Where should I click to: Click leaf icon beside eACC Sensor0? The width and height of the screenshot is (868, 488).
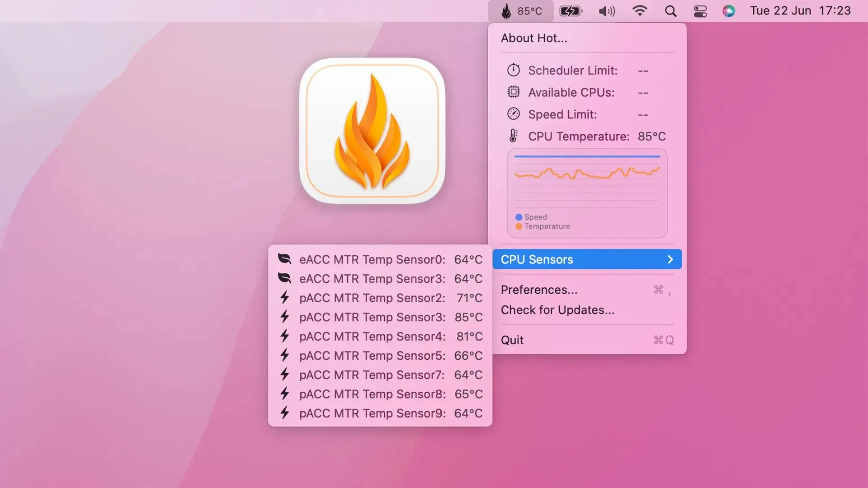point(284,259)
